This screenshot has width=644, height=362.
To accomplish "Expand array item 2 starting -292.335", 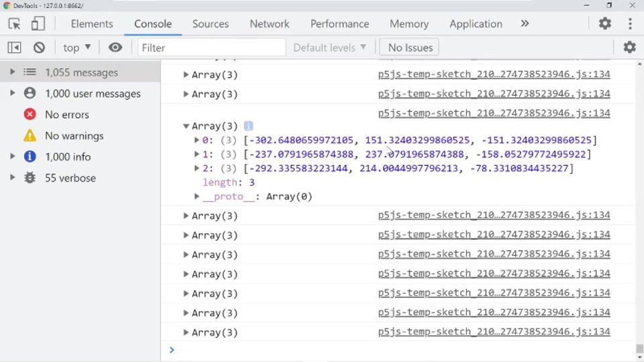I will coord(197,168).
